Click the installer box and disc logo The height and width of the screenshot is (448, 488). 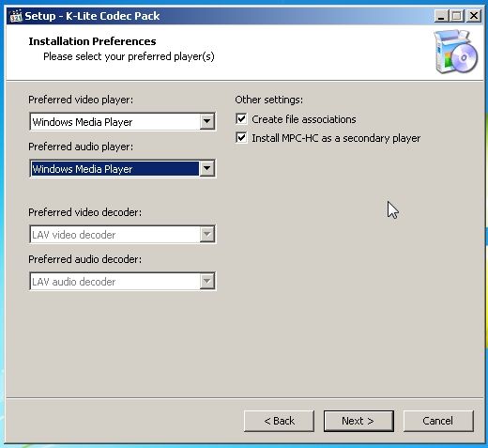456,52
